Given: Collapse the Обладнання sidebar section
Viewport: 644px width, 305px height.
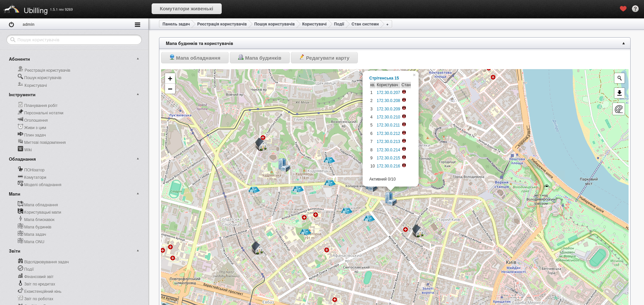Looking at the screenshot, I should click(x=138, y=159).
